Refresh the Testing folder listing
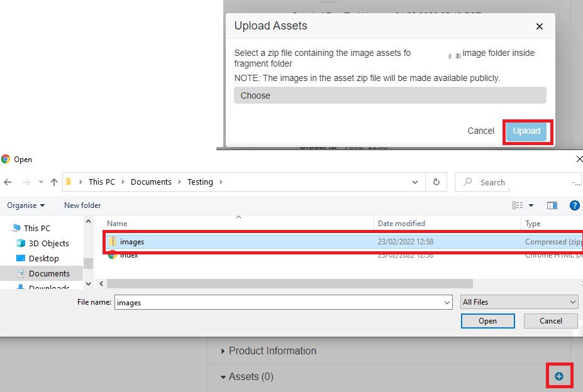Viewport: 583px width, 392px height. pos(436,182)
